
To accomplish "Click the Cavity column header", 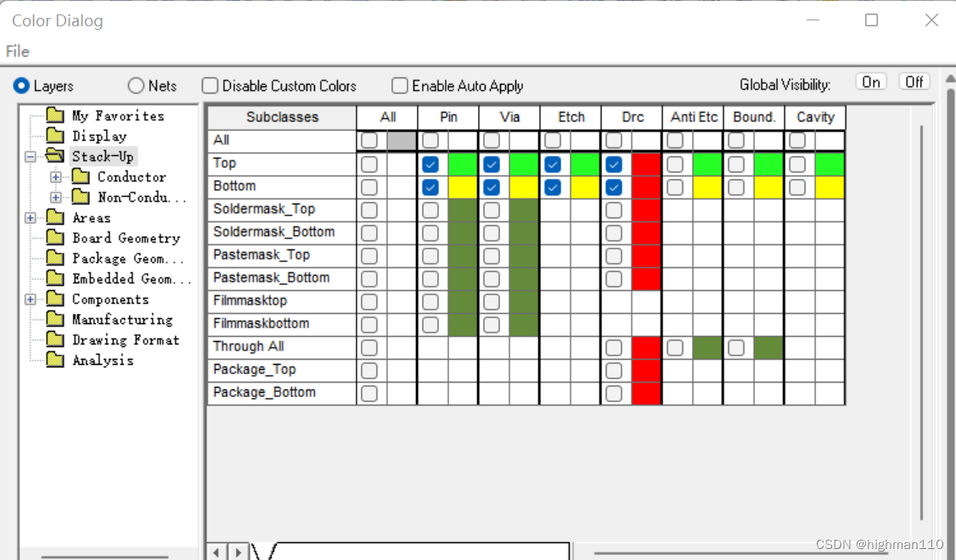I will 815,117.
